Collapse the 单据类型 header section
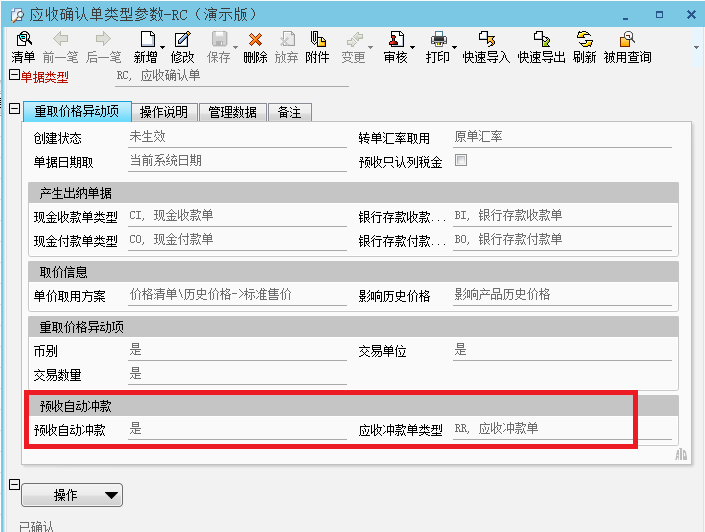This screenshot has width=705, height=532. (13, 75)
